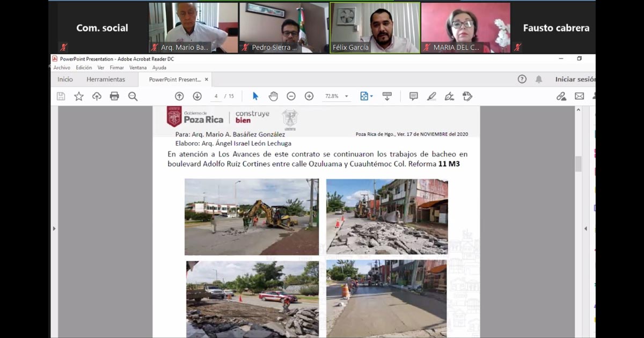Click the zoom out minus button
The image size is (644, 338).
tap(291, 96)
